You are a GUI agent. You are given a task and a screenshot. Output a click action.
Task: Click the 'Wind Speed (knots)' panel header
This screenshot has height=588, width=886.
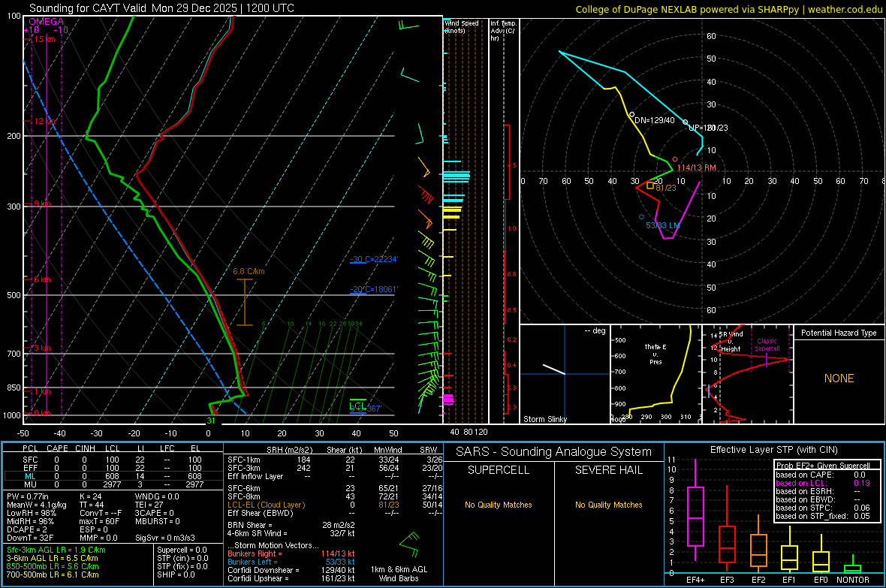(x=461, y=26)
